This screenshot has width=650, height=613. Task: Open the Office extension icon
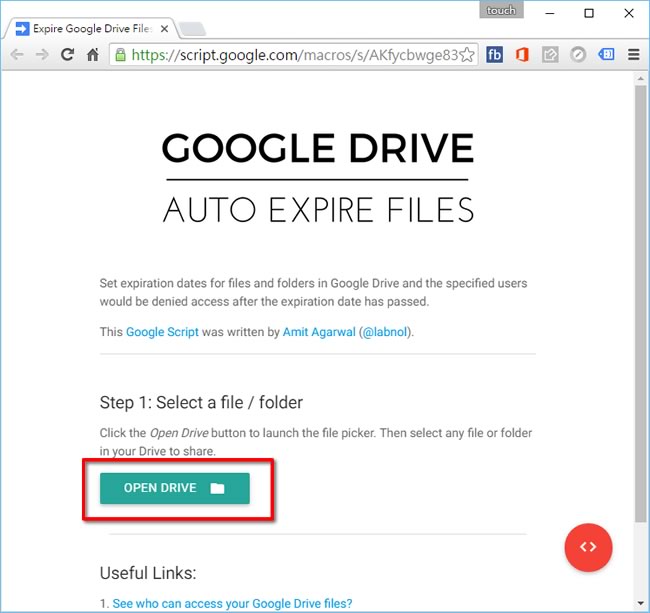tap(522, 55)
